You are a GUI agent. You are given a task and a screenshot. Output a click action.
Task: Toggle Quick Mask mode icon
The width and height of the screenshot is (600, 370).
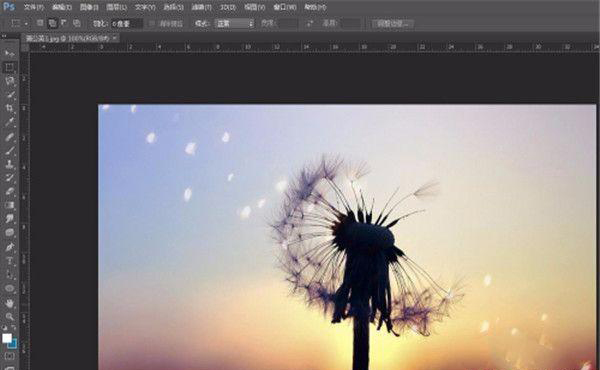coord(10,356)
